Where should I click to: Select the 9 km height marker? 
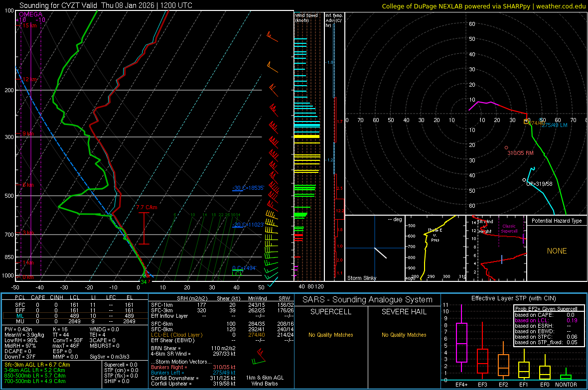[27, 133]
